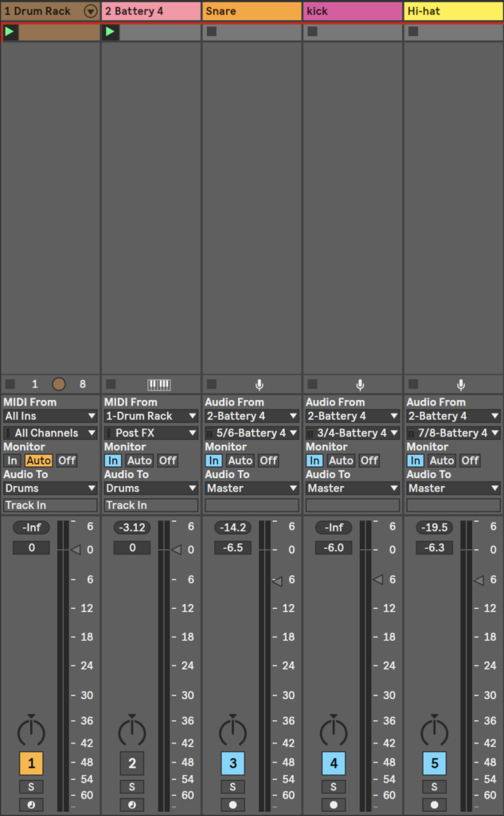Enable Auto monitoring on Hi-hat track
Viewport: 504px width, 816px height.
pos(442,461)
